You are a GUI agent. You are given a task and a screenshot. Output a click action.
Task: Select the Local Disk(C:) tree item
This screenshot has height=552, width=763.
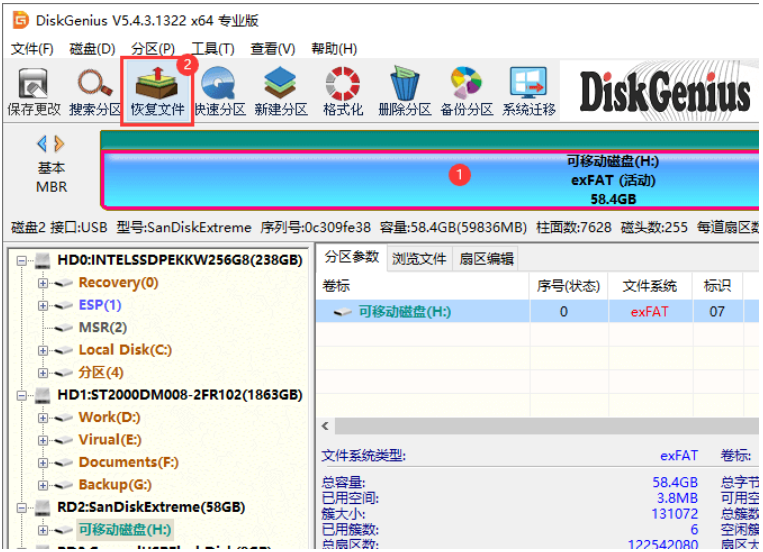[125, 350]
